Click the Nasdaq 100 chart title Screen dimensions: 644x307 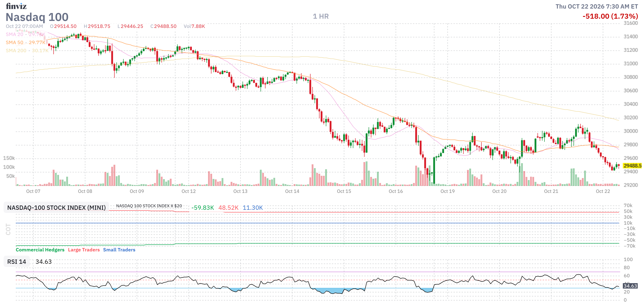click(37, 17)
